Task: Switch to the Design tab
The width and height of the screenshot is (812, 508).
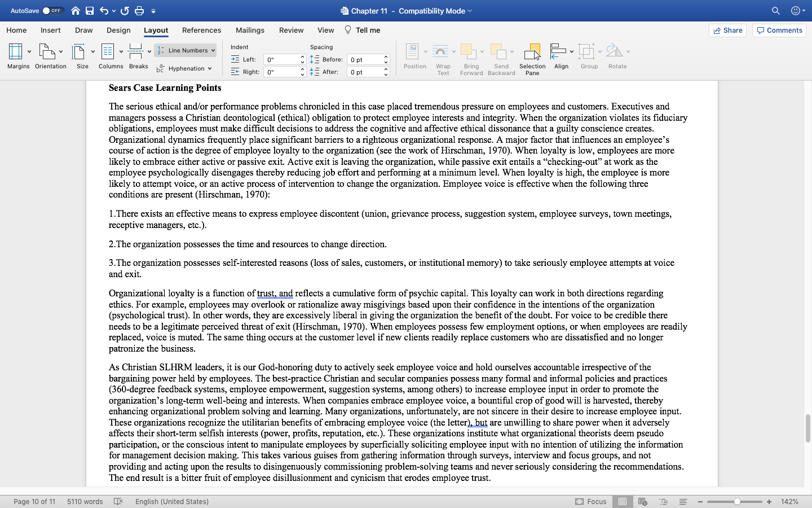Action: [x=118, y=30]
